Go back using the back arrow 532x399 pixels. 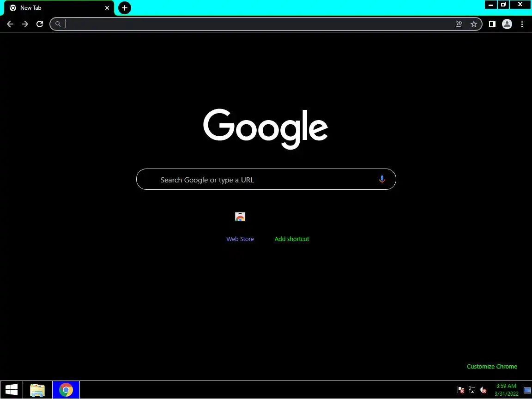tap(10, 24)
